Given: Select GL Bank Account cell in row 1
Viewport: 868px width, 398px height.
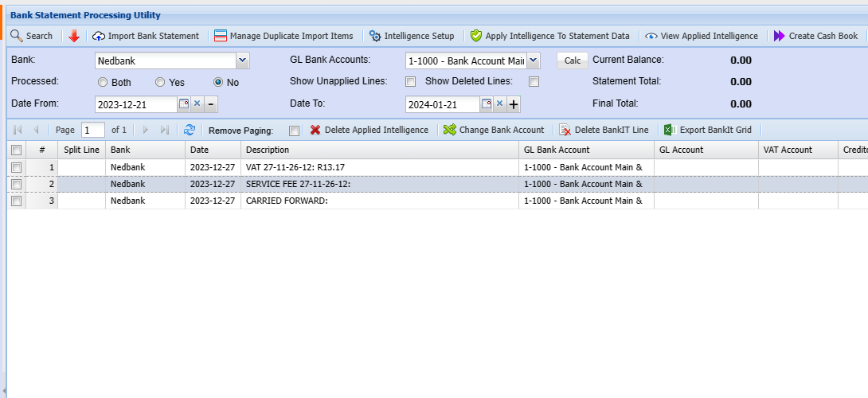Looking at the screenshot, I should tap(587, 167).
